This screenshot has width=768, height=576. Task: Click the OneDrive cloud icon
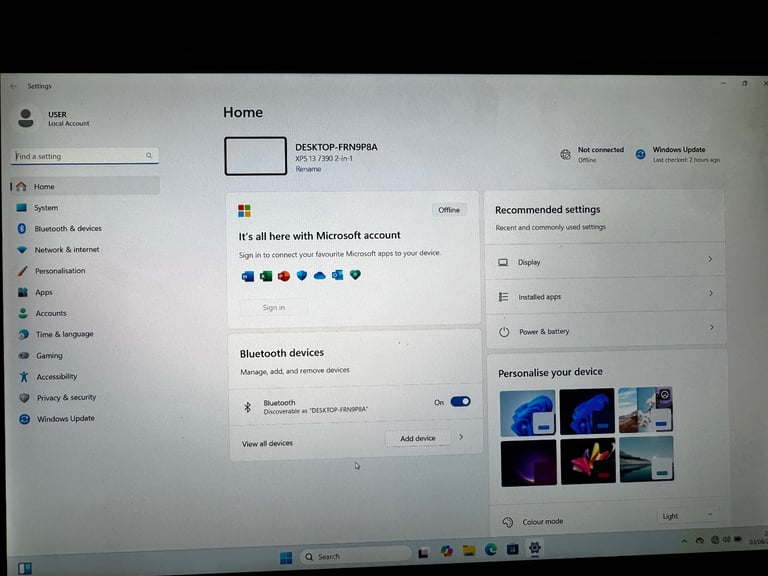click(x=319, y=276)
